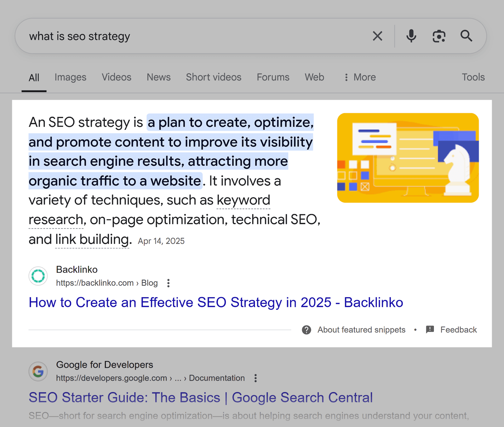Viewport: 504px width, 427px height.
Task: Open Google Lens image search
Action: click(438, 36)
